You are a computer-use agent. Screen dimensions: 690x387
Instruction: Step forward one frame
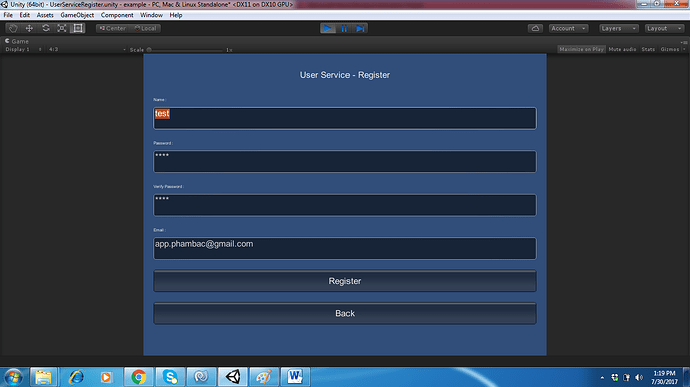(x=360, y=28)
